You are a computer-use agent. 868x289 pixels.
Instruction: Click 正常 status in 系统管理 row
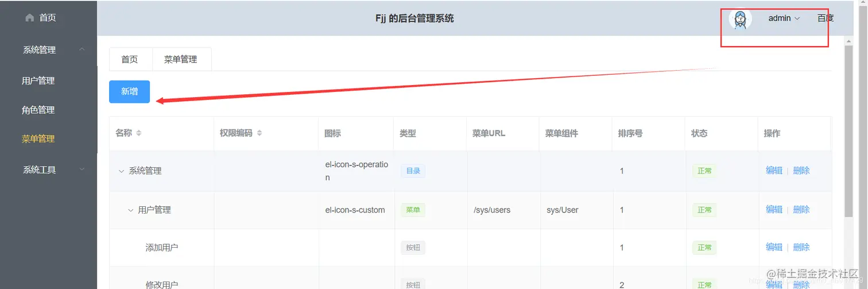coord(704,171)
